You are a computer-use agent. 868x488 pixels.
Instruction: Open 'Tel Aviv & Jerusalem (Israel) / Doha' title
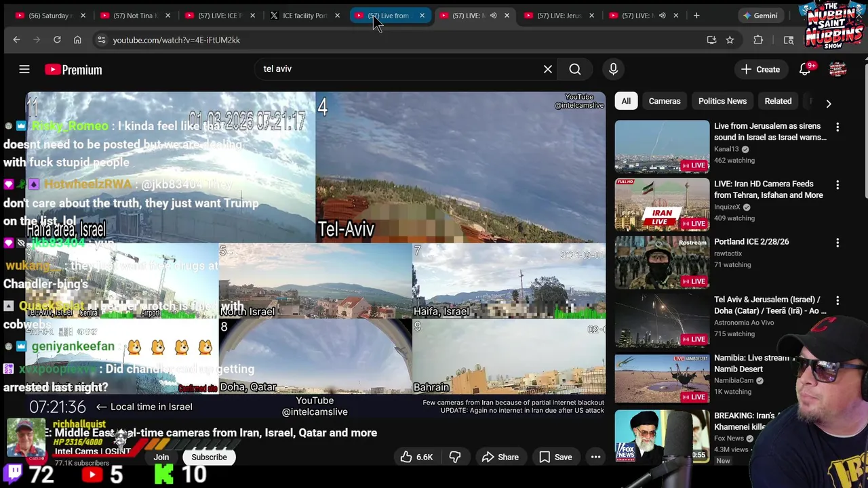coord(770,305)
